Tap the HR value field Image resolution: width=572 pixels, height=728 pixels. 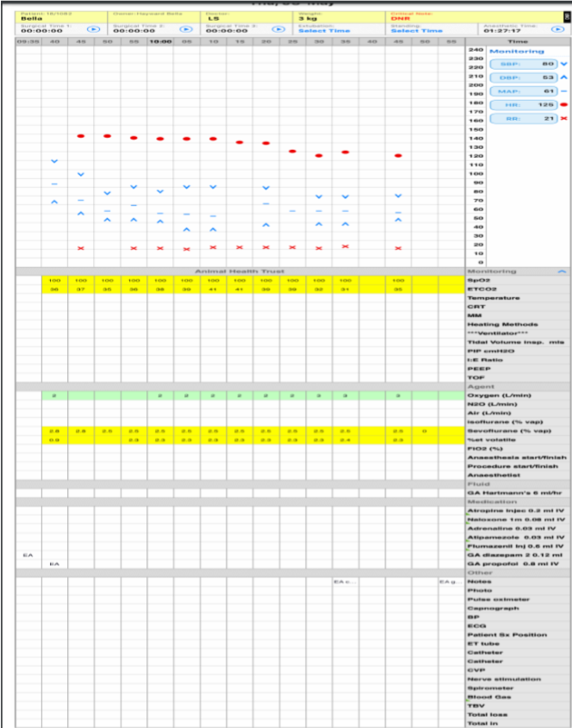(x=524, y=104)
